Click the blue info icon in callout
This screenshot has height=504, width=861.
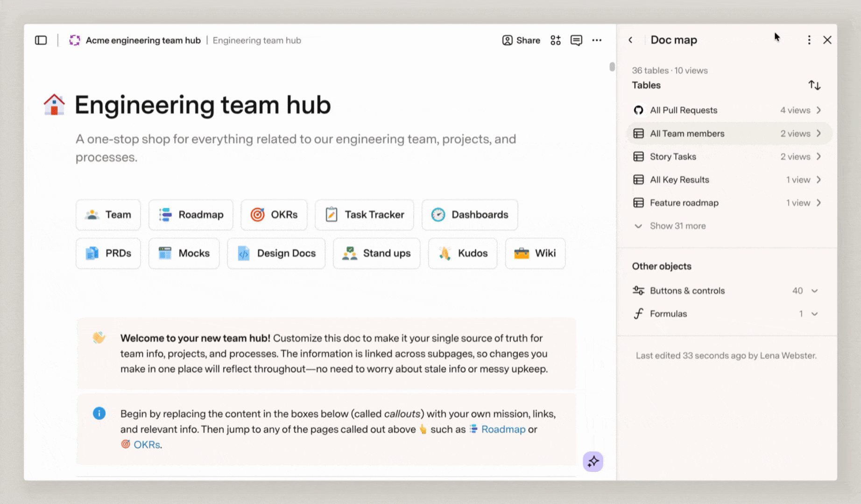coord(99,413)
